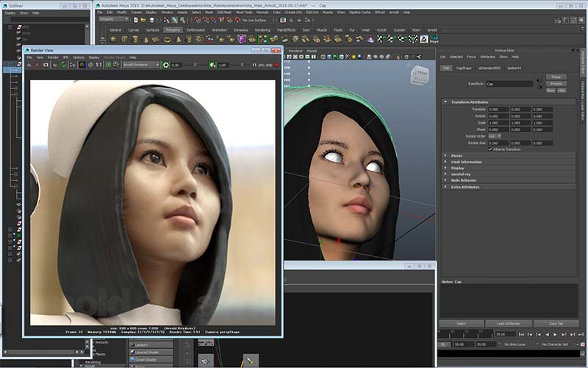
Task: Click the polygon torus shelf icon
Action: (167, 39)
